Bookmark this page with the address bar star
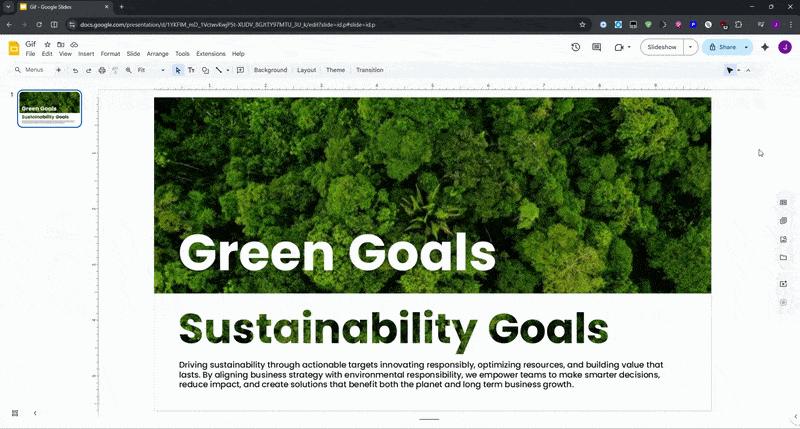800x429 pixels. tap(582, 24)
